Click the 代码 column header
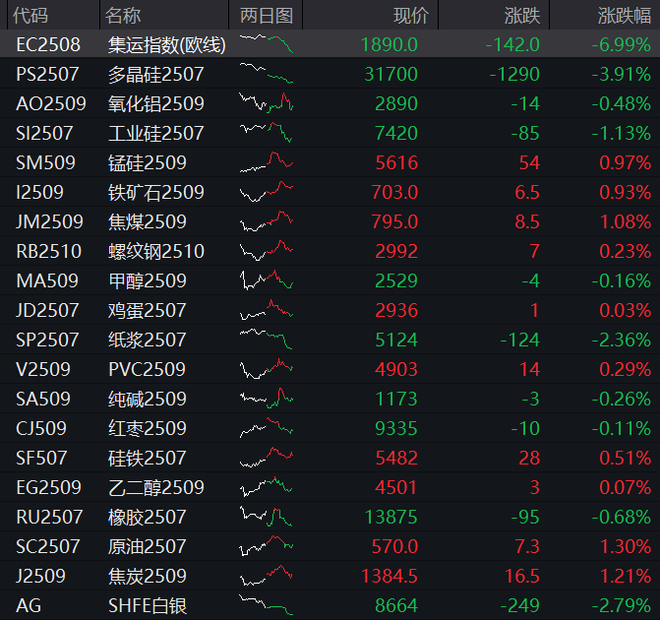 [30, 16]
